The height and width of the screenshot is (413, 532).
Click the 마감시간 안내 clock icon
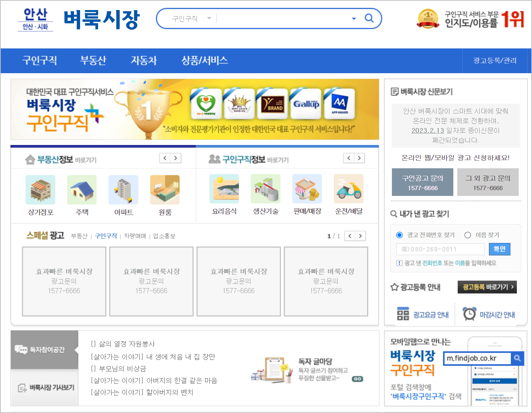[x=469, y=314]
